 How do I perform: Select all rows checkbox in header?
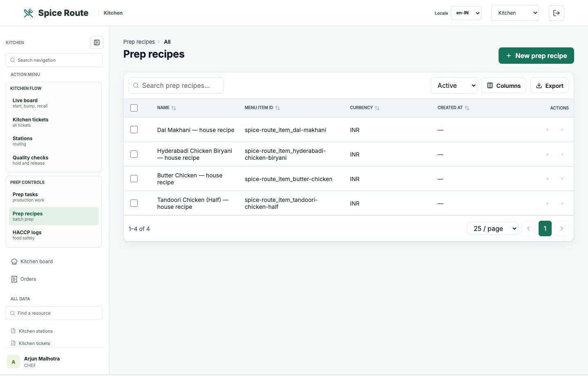[134, 108]
